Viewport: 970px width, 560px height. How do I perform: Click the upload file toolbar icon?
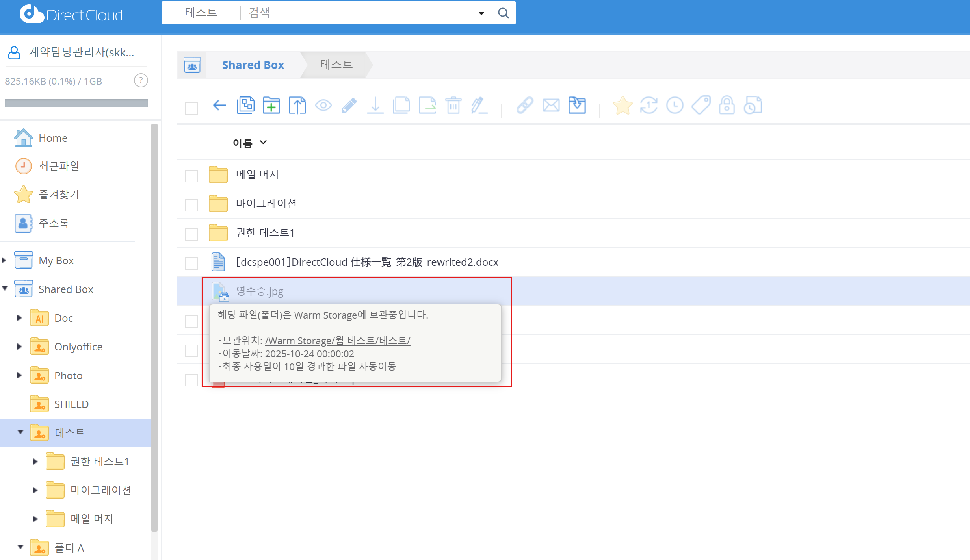pos(297,106)
